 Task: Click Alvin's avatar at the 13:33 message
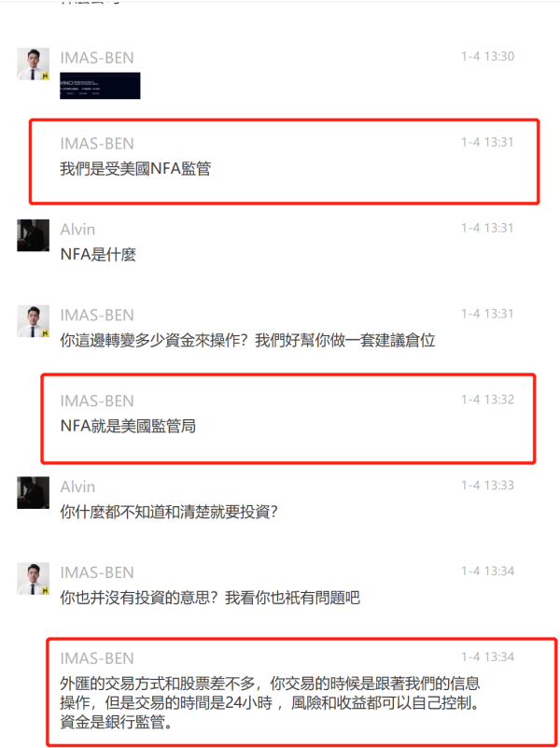point(34,492)
